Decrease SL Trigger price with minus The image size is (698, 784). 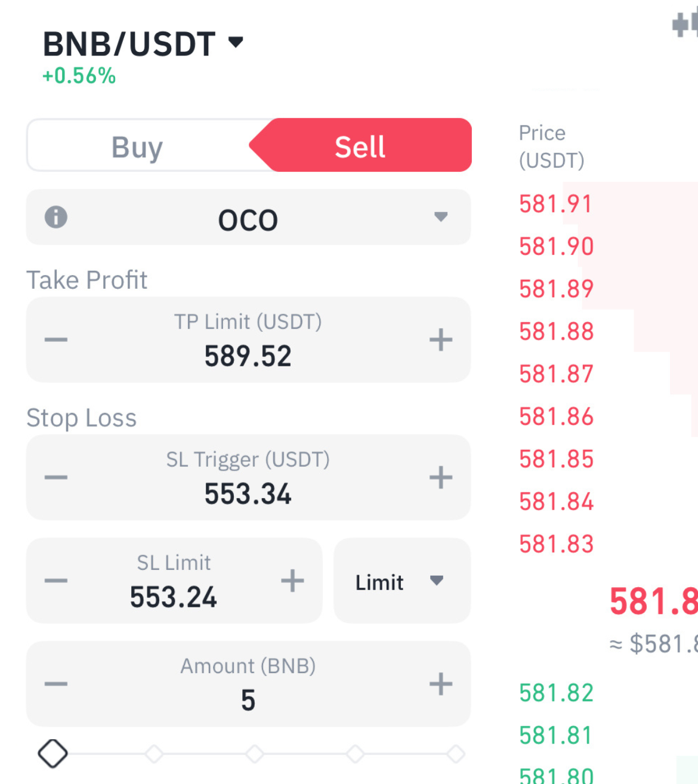point(56,477)
